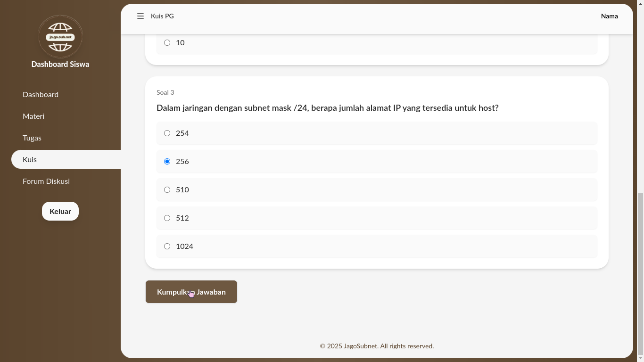Screen dimensions: 644x362
Task: Click the JagoSubnet globe logo
Action: [x=60, y=37]
